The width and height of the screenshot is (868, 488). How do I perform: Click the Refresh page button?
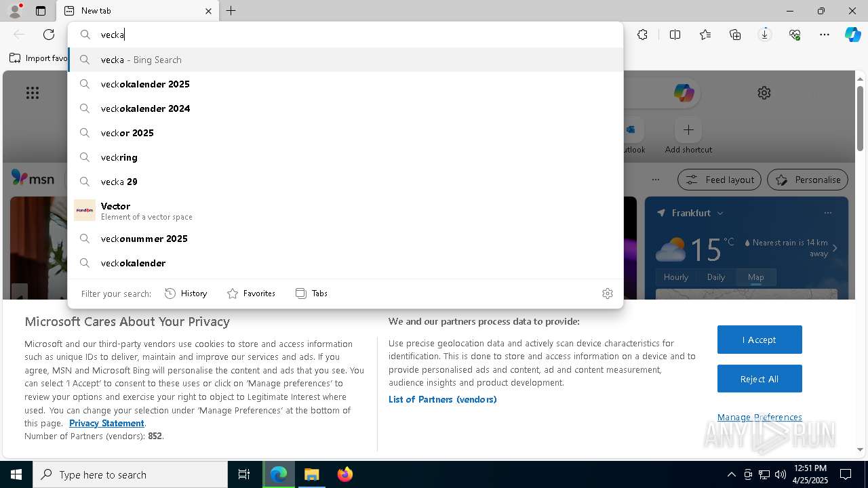49,35
